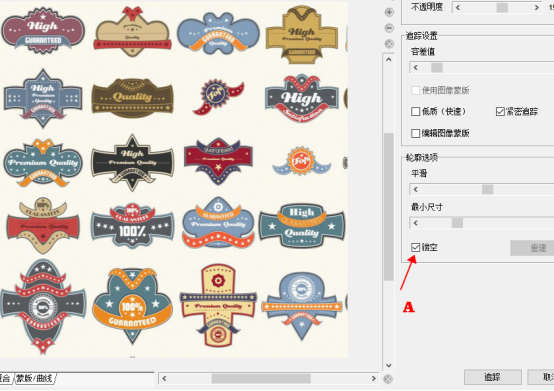Image resolution: width=554 pixels, height=391 pixels.
Task: Increase 不透明度 with its right arrow
Action: (x=537, y=7)
